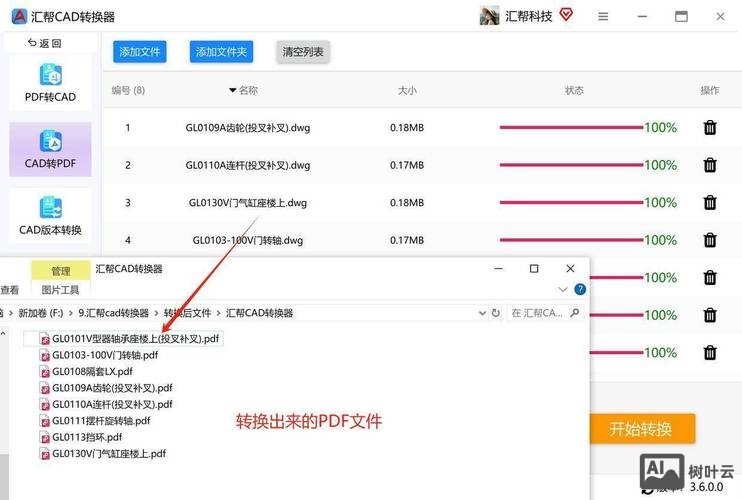
Task: Start conversion with 开始转换 button
Action: click(642, 429)
